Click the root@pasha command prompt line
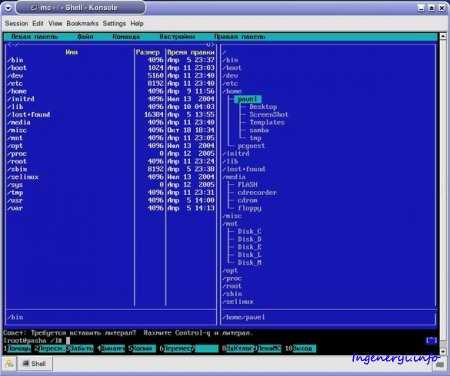This screenshot has width=450, height=376. pyautogui.click(x=37, y=341)
